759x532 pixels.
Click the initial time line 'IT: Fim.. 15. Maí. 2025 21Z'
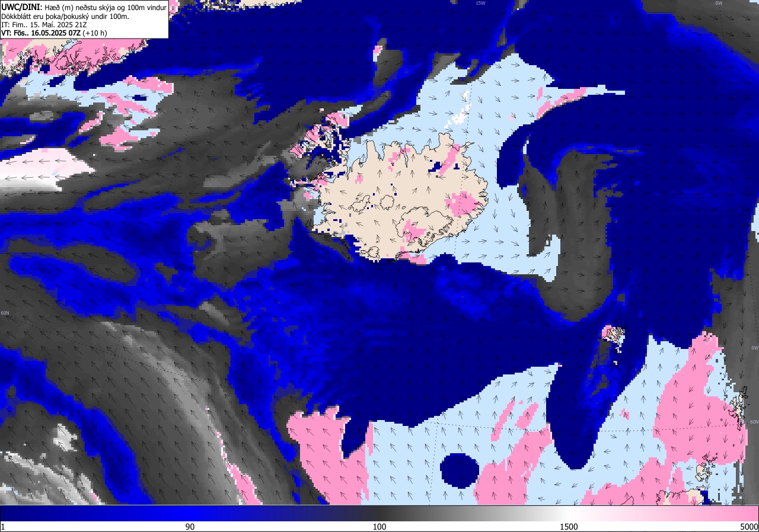[44, 24]
